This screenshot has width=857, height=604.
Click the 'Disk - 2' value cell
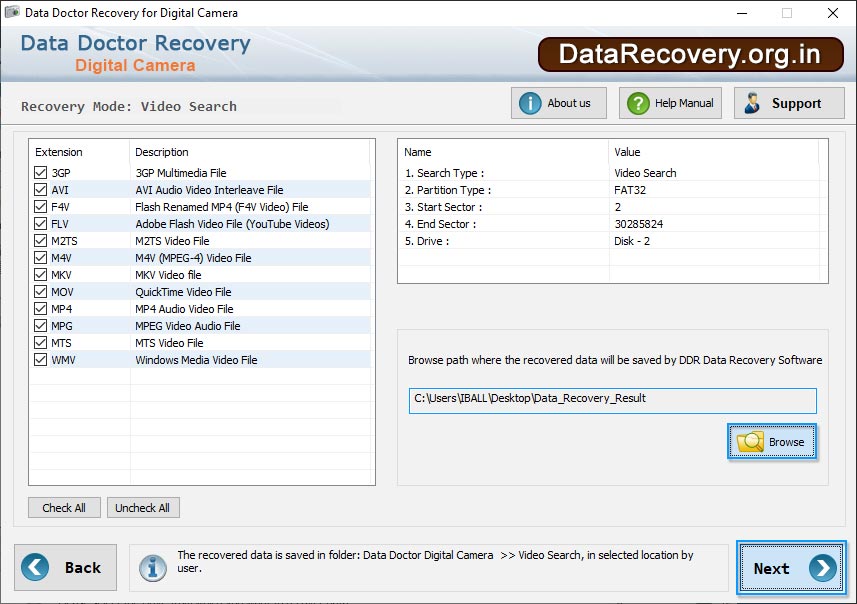pyautogui.click(x=632, y=241)
